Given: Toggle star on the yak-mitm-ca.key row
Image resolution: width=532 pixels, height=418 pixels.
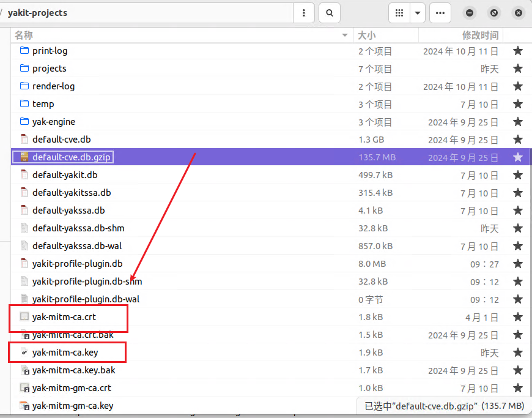Looking at the screenshot, I should point(517,353).
